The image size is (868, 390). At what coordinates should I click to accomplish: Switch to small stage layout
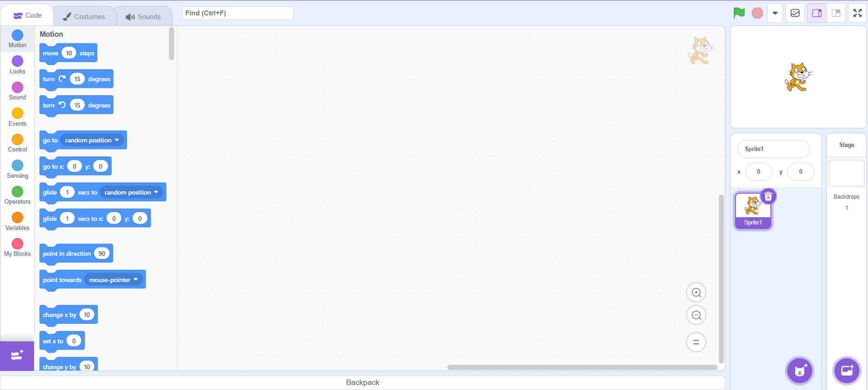(x=836, y=13)
